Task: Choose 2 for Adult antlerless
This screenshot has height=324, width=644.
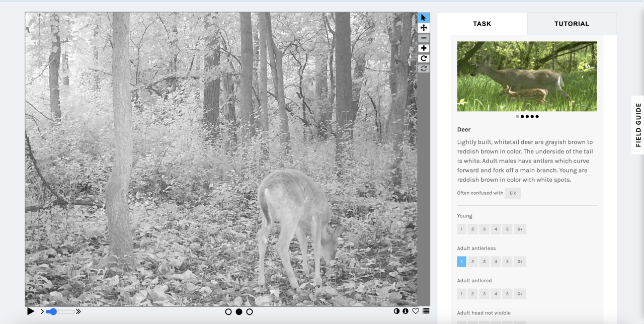Action: [473, 262]
